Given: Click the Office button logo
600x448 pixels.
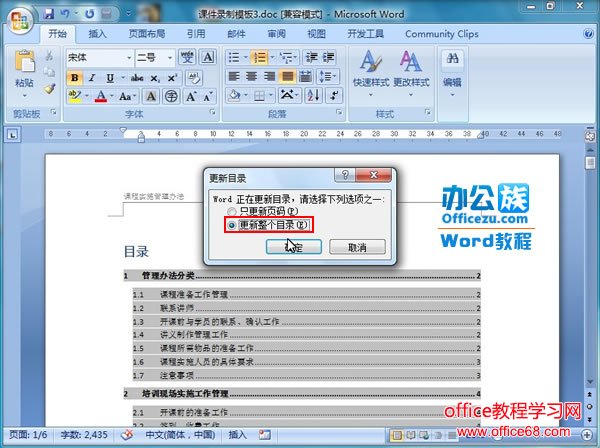Looking at the screenshot, I should pyautogui.click(x=20, y=21).
